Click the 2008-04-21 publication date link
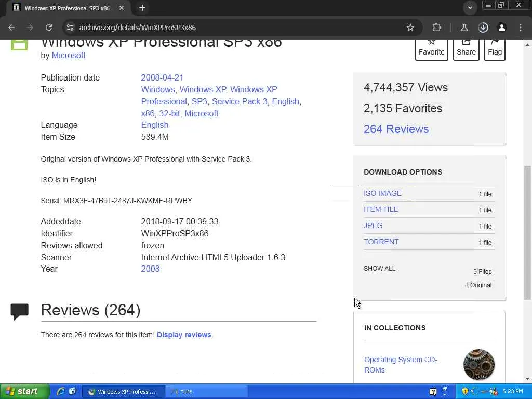532x399 pixels. pos(162,78)
